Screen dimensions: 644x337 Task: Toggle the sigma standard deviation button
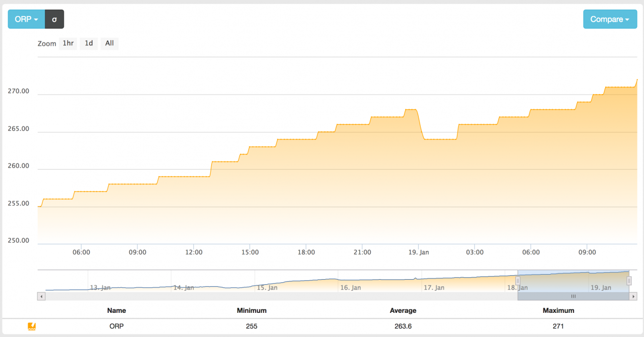(x=54, y=19)
